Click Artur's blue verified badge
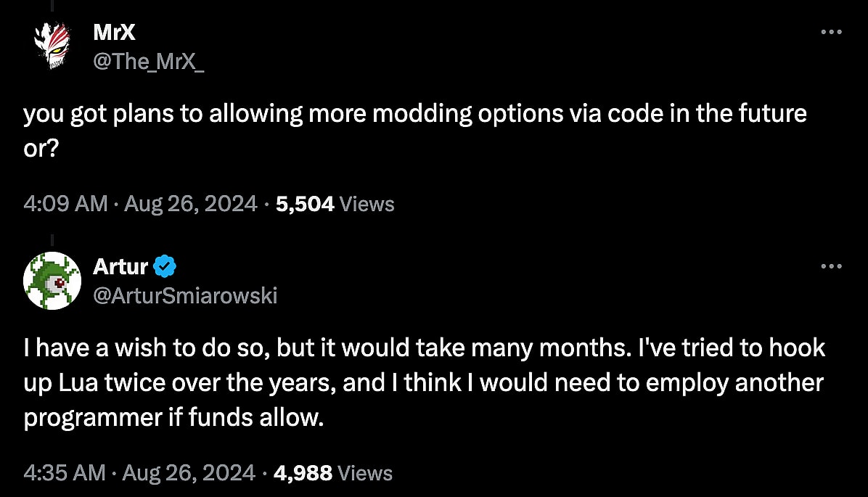The width and height of the screenshot is (868, 497). tap(166, 267)
